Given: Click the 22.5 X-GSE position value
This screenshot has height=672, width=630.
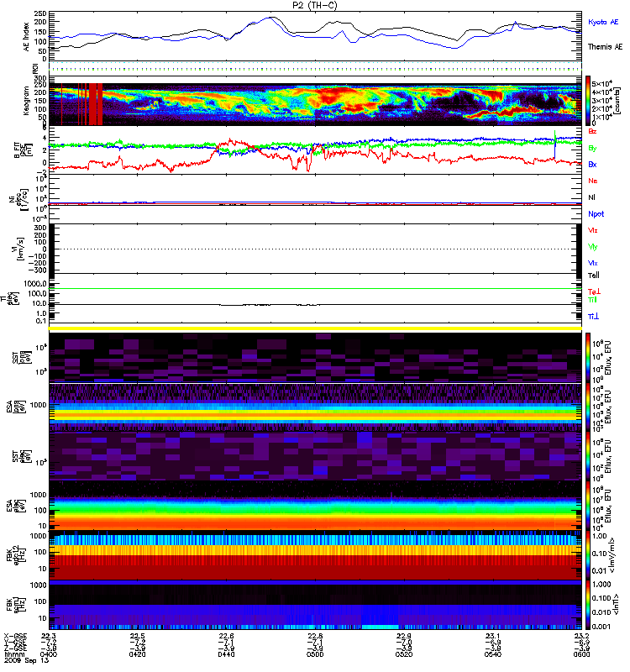Looking at the screenshot, I should tap(137, 636).
